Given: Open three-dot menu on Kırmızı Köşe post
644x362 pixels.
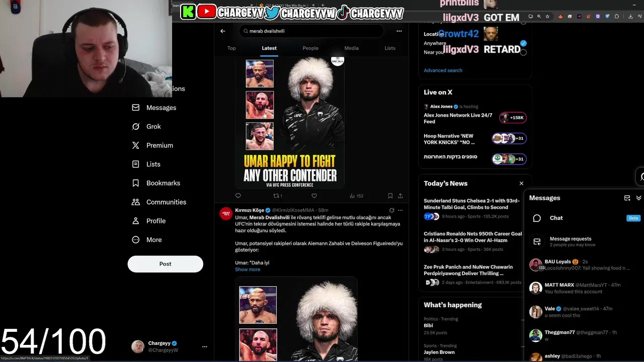Looking at the screenshot, I should click(x=400, y=210).
